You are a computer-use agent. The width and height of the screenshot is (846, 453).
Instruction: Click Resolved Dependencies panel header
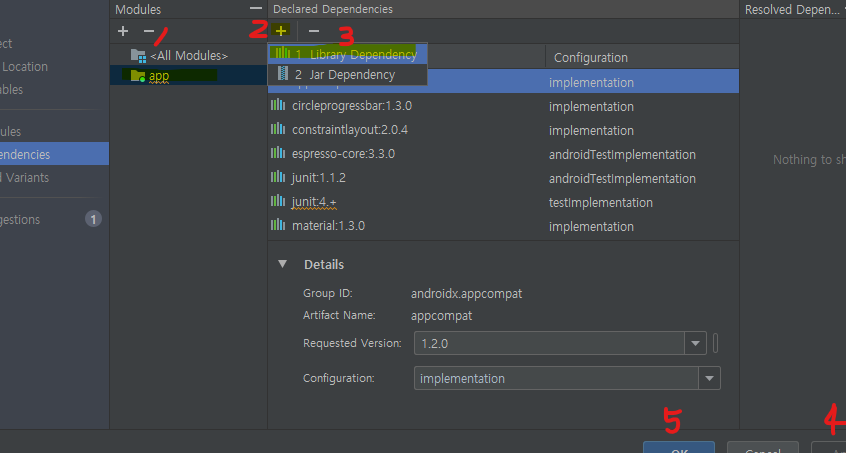coord(792,9)
